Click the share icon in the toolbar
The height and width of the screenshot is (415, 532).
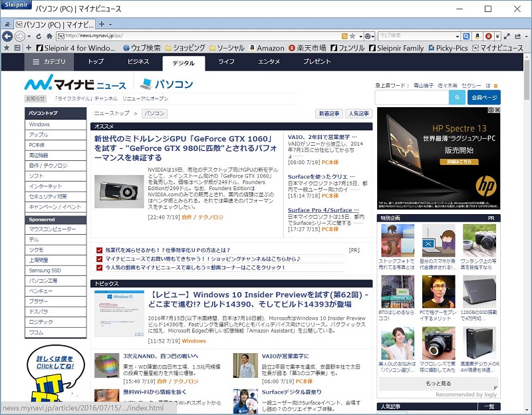click(517, 36)
